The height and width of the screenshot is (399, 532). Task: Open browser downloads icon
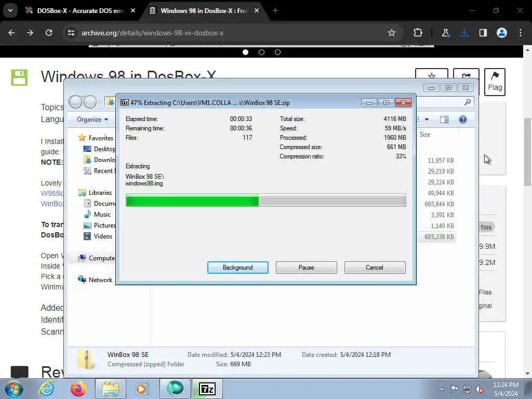pos(464,33)
